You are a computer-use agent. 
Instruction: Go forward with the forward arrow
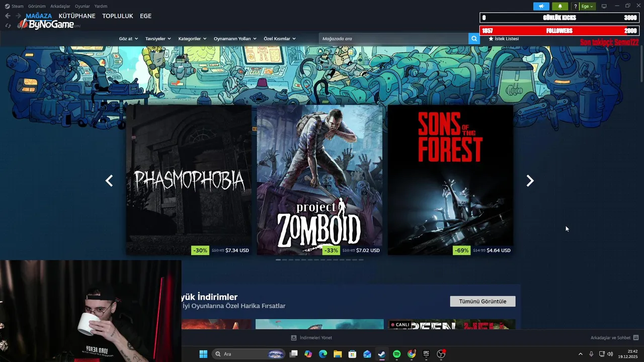click(18, 16)
